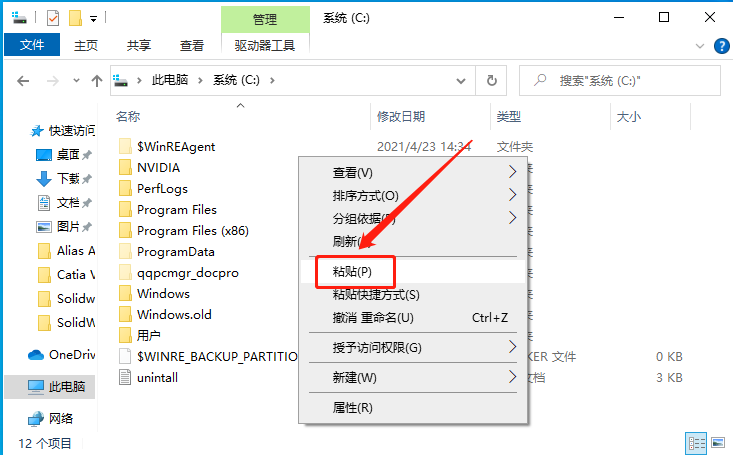Choose 撤消 重命名(U) from the context menu

tap(413, 318)
